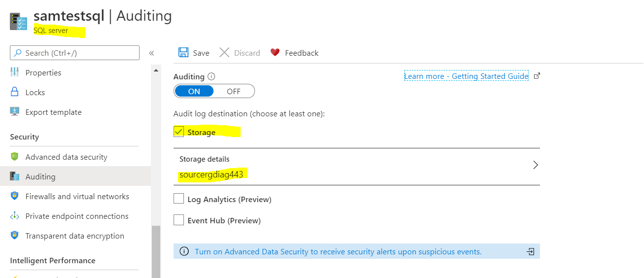Click external link icon beside Learn more

pos(537,76)
